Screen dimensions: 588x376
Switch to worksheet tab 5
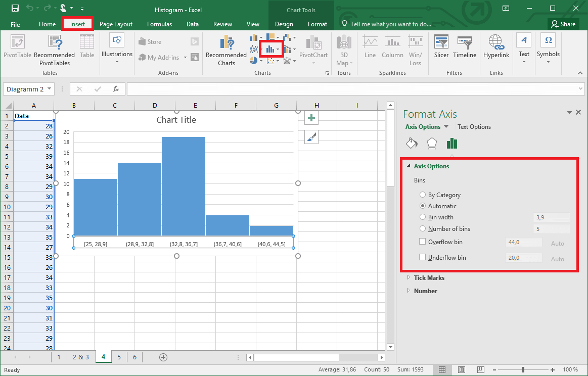click(x=119, y=357)
